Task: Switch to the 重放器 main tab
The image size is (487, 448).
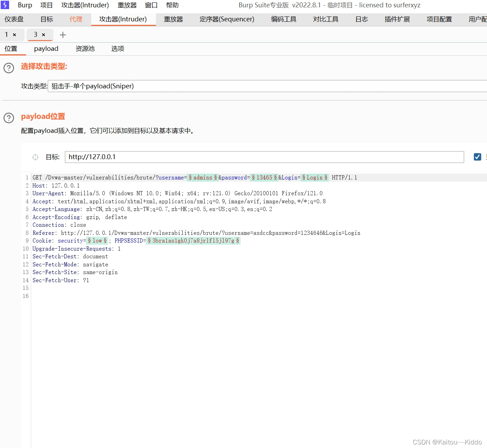Action: 173,19
